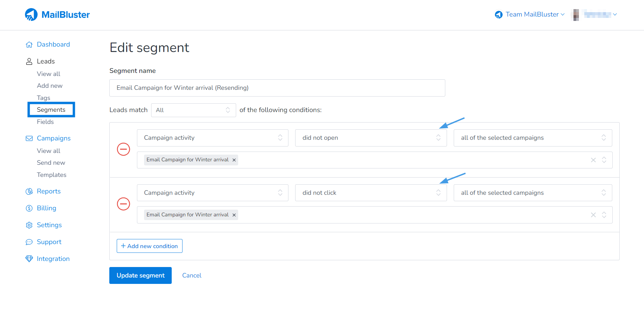This screenshot has width=644, height=319.
Task: Open the 'all of the selected campaigns' dropdown
Action: 532,138
